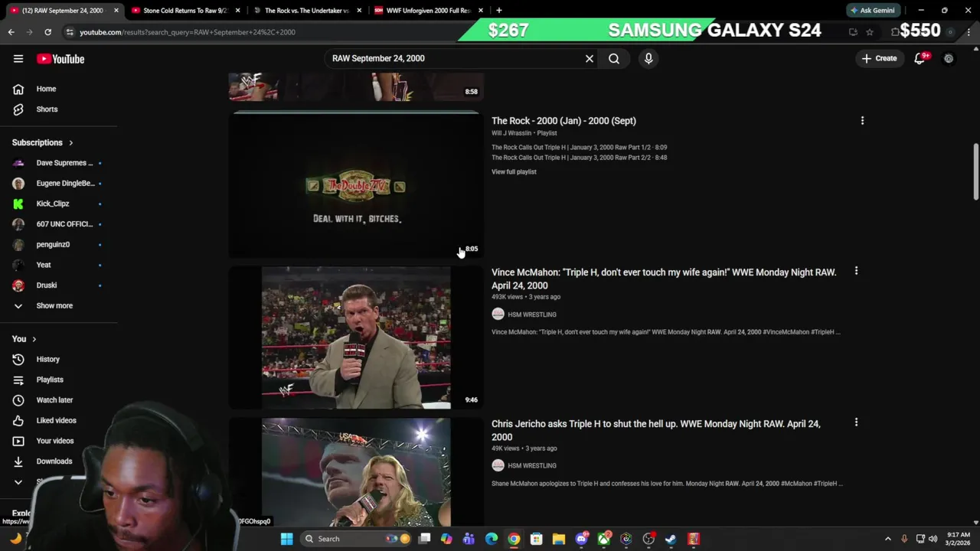Open Watch later in the sidebar
The height and width of the screenshot is (551, 980).
54,399
